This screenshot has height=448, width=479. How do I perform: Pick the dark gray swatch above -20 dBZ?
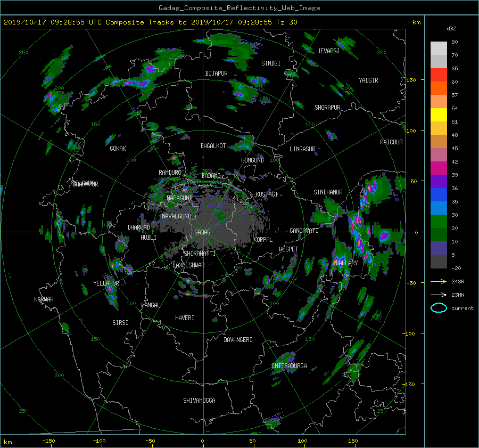point(439,262)
